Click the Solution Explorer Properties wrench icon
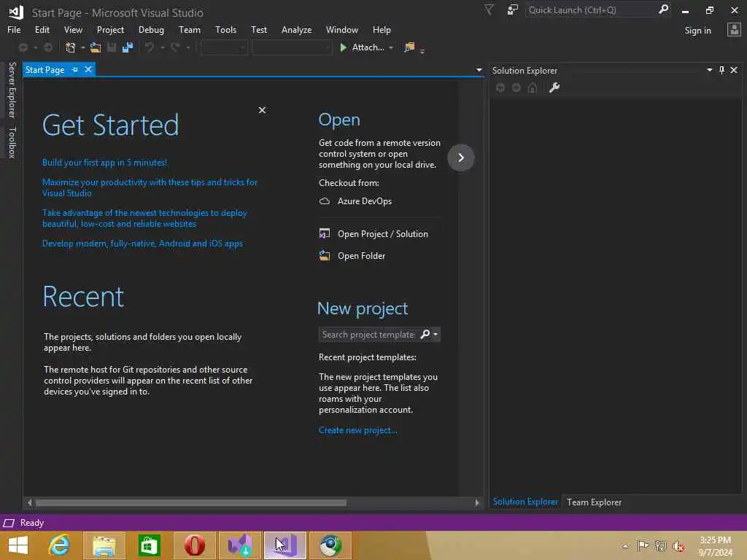Screen dimensions: 747x560 pyautogui.click(x=554, y=87)
